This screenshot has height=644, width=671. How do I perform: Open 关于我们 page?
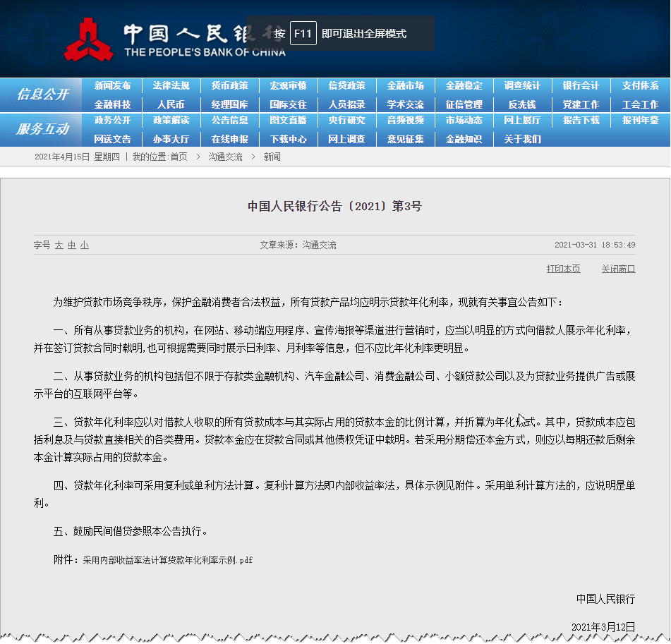[523, 139]
